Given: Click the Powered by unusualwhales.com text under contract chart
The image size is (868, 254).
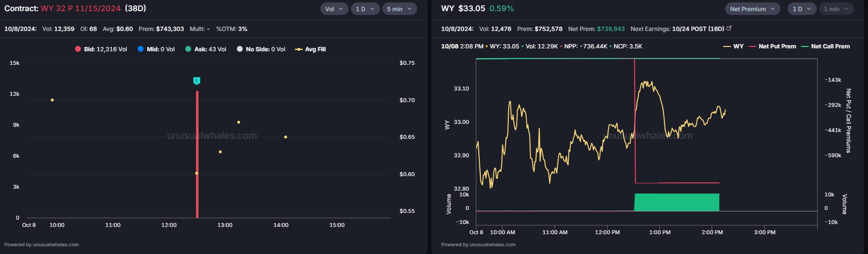Looking at the screenshot, I should tap(42, 245).
